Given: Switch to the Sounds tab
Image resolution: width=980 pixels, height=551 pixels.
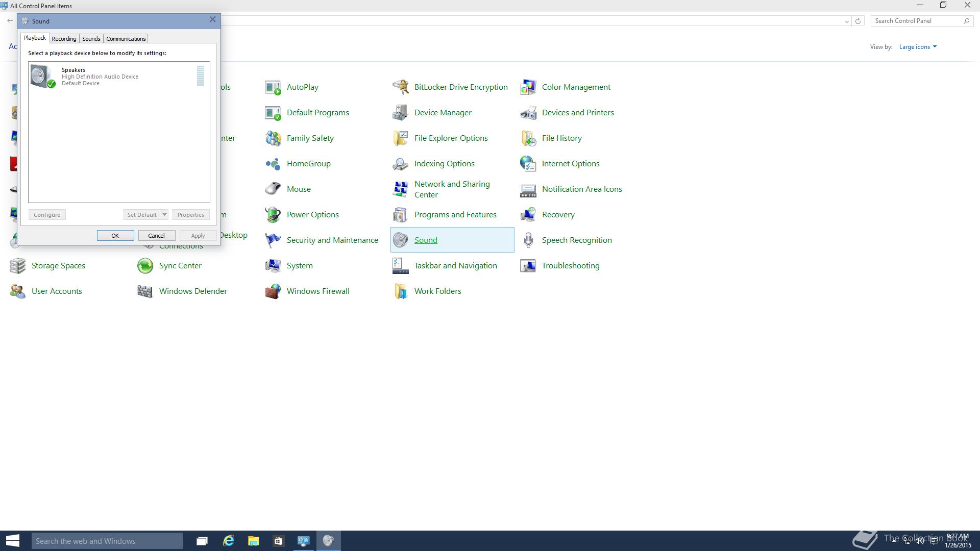Looking at the screenshot, I should click(91, 39).
